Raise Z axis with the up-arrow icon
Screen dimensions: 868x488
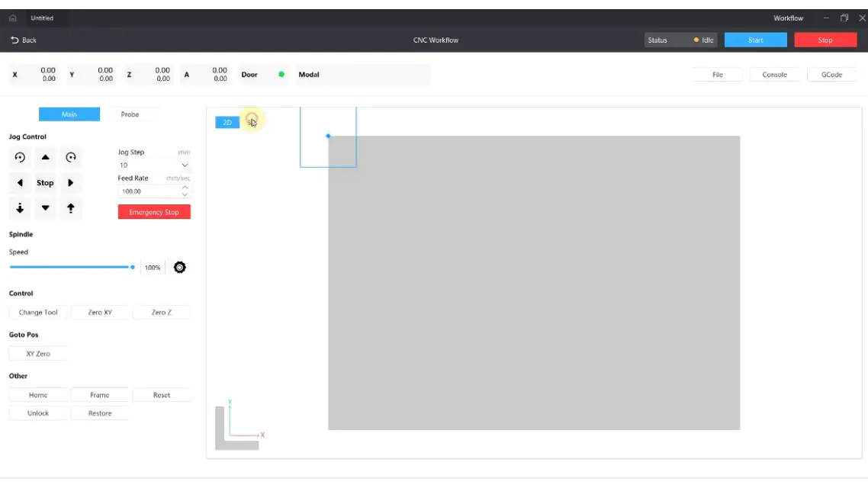click(71, 208)
